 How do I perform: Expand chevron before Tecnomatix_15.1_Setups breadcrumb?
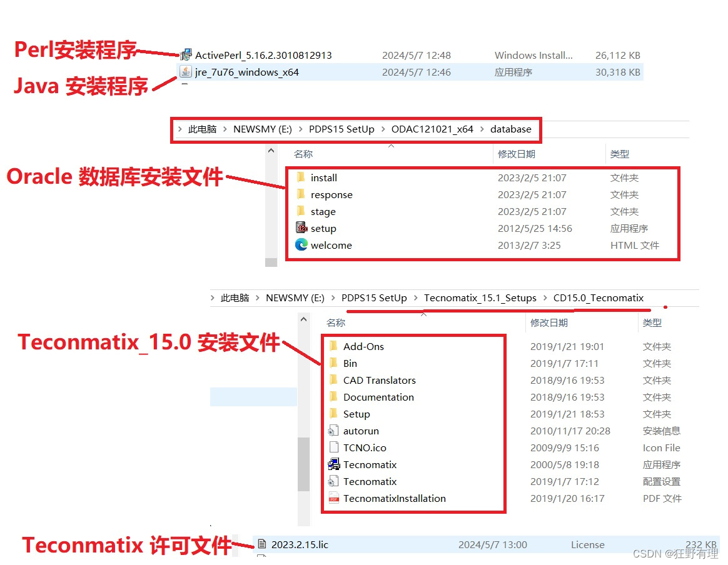[x=415, y=297]
